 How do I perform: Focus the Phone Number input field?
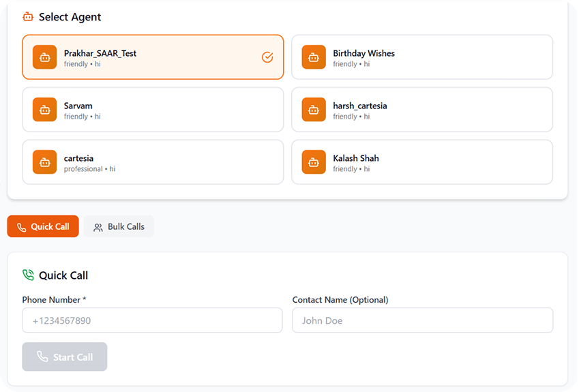point(152,320)
